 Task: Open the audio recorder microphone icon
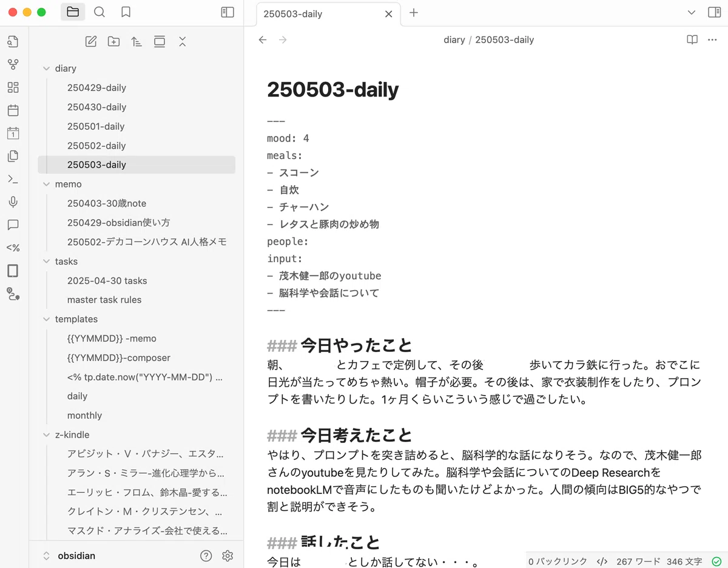[x=13, y=202]
